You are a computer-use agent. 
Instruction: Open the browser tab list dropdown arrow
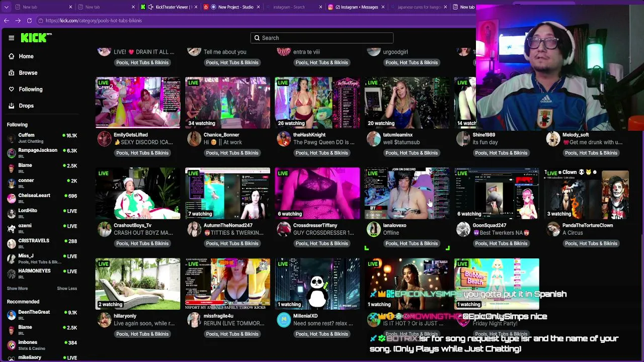click(x=6, y=7)
